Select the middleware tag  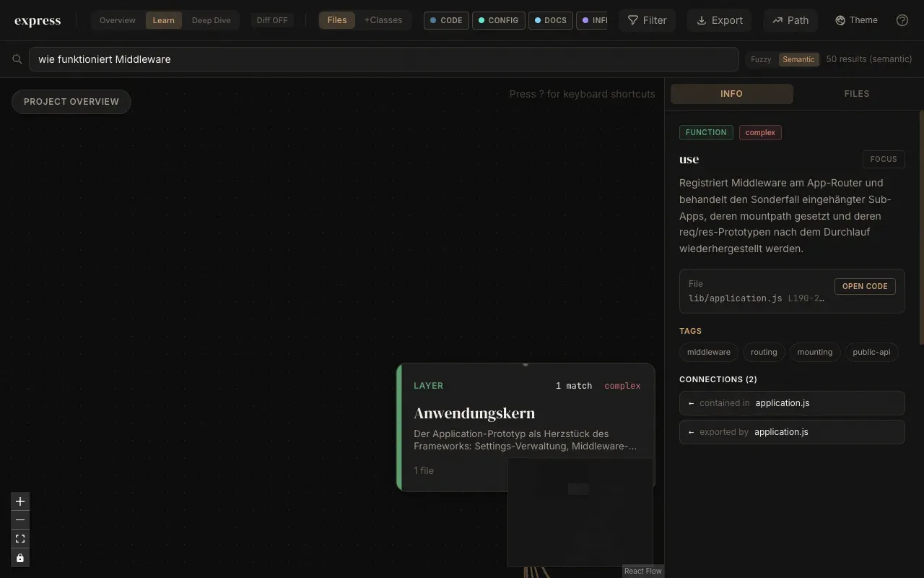pyautogui.click(x=709, y=352)
